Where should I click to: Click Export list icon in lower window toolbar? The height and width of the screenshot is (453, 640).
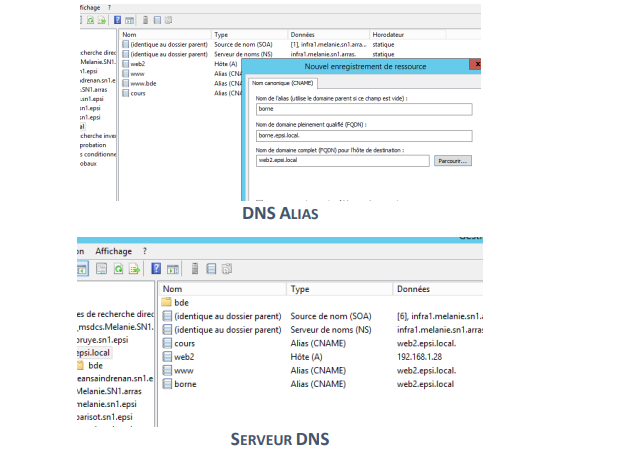tap(134, 269)
